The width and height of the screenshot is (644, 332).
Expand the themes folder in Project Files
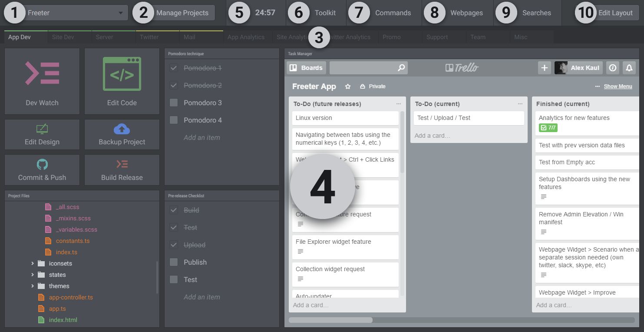click(33, 286)
